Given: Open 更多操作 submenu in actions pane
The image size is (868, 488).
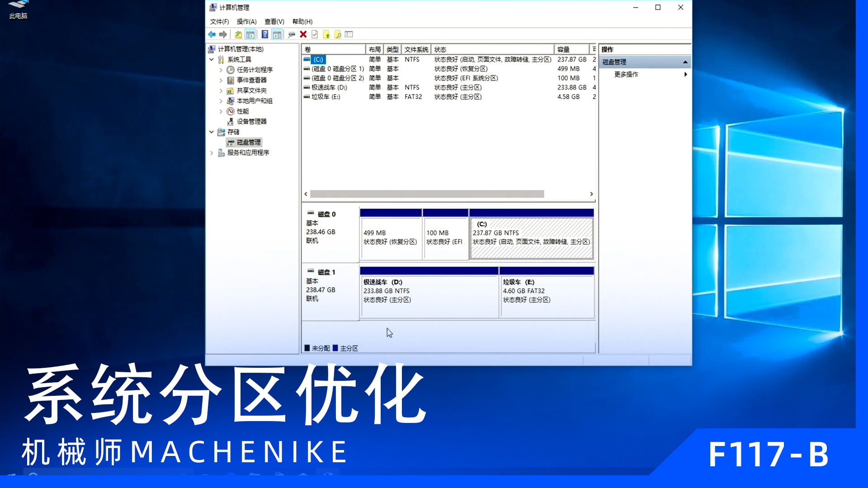Looking at the screenshot, I should 646,74.
